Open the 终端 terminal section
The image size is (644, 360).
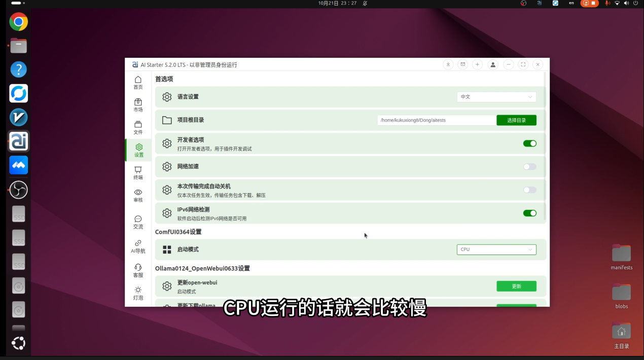138,173
